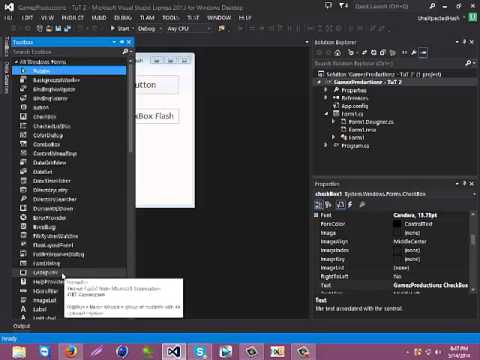
Task: Open App.config in Solution Explorer
Action: (x=354, y=106)
